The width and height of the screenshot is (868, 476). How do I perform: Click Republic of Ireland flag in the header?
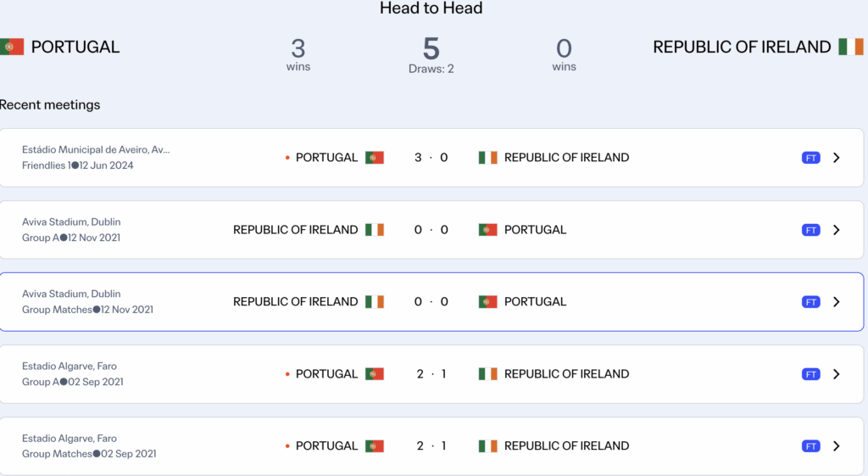pyautogui.click(x=850, y=47)
